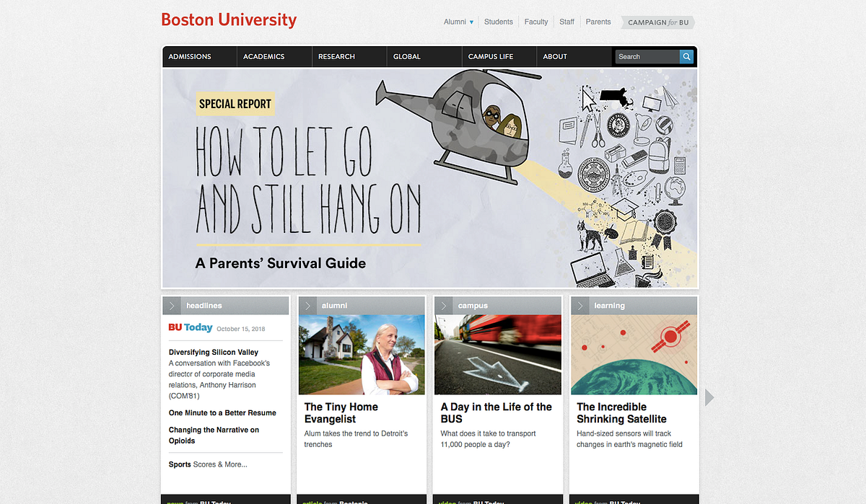This screenshot has width=866, height=504.
Task: Click the right carousel navigation arrow
Action: coord(708,397)
